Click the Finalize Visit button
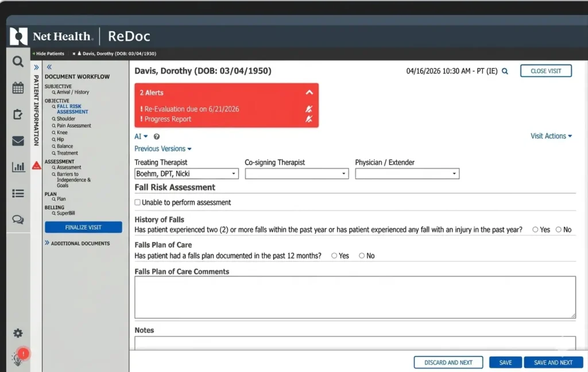588x372 pixels. click(83, 227)
